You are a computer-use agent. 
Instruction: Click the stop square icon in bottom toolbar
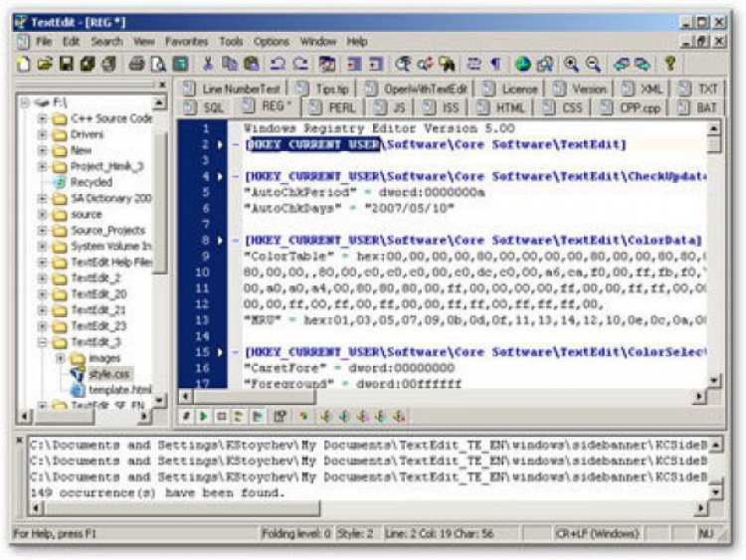click(221, 417)
